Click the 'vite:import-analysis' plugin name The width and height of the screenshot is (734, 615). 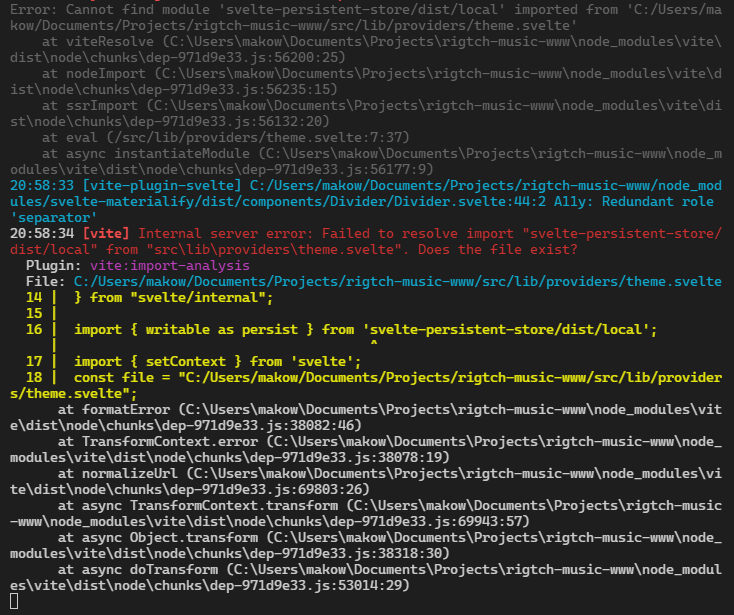click(170, 266)
